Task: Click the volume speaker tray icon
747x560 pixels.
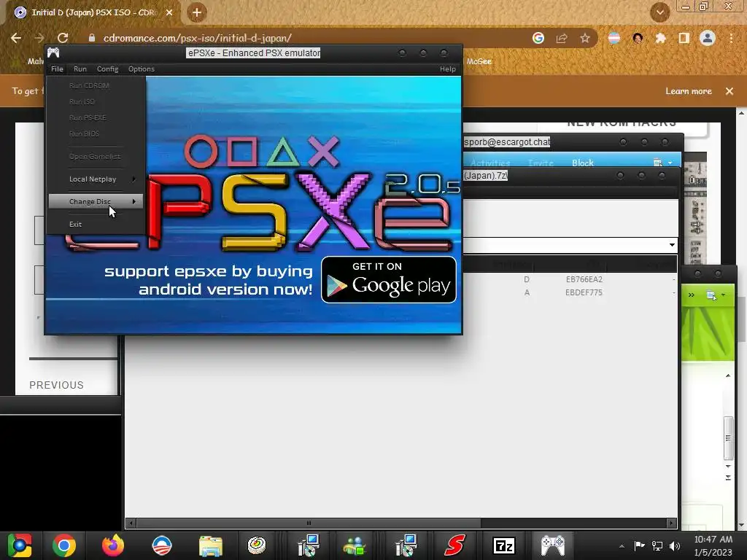Action: tap(675, 546)
